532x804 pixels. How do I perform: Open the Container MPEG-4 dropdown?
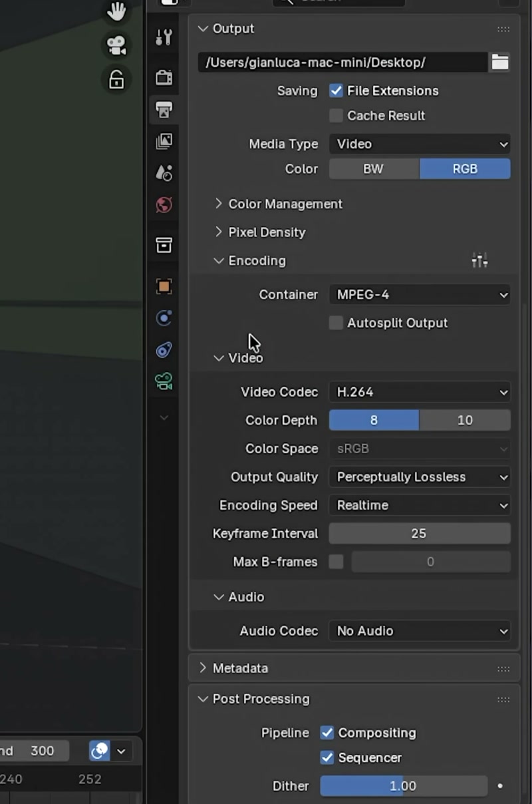coord(420,294)
